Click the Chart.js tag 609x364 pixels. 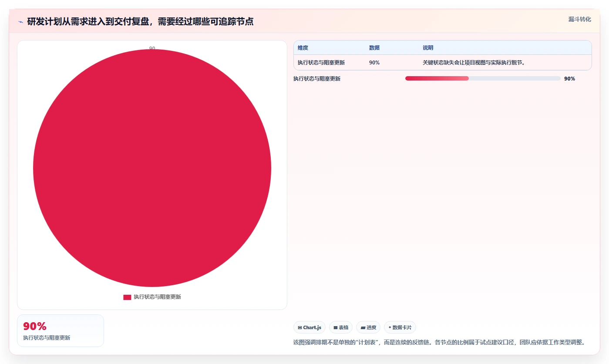[x=310, y=327]
